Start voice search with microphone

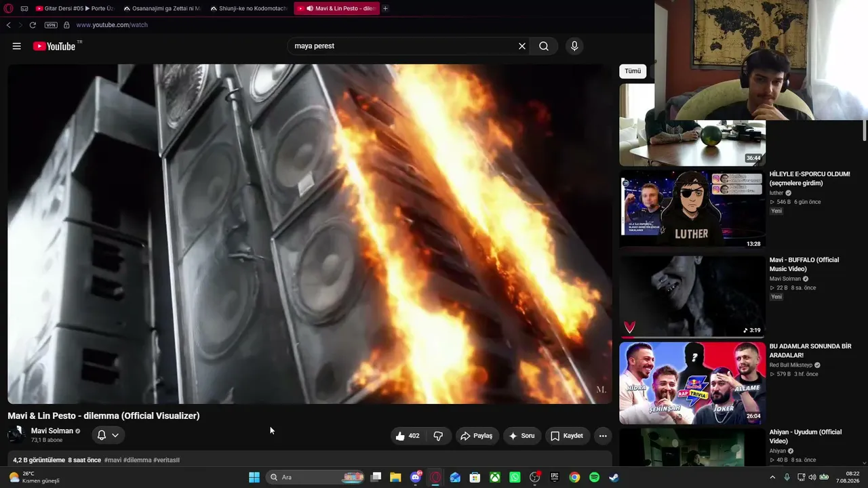tap(574, 46)
